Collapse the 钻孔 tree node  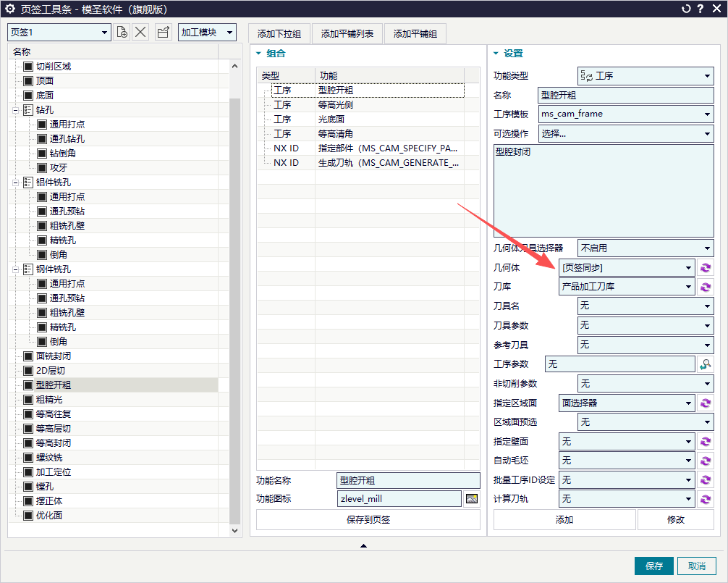tap(15, 111)
